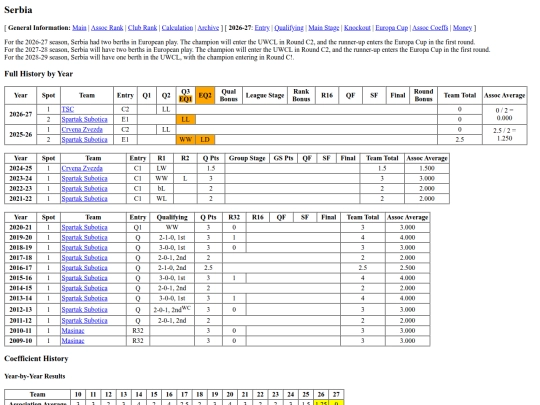Open Spartak Subotica in the 2016-17 row
Image resolution: width=540 pixels, height=405 pixels.
[84, 268]
